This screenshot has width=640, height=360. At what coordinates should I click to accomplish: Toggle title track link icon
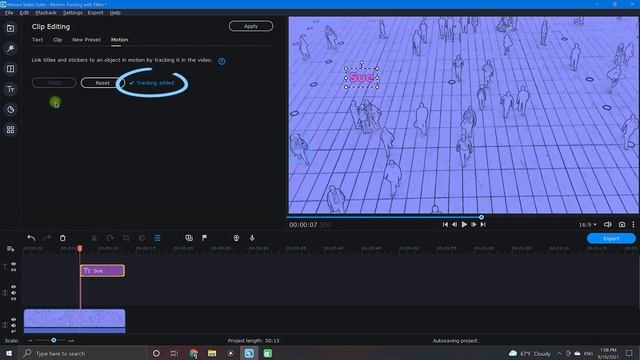coord(13,270)
